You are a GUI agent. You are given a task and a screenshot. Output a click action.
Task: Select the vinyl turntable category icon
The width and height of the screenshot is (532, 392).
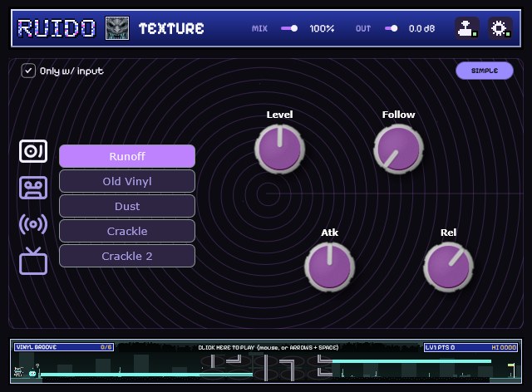click(33, 151)
